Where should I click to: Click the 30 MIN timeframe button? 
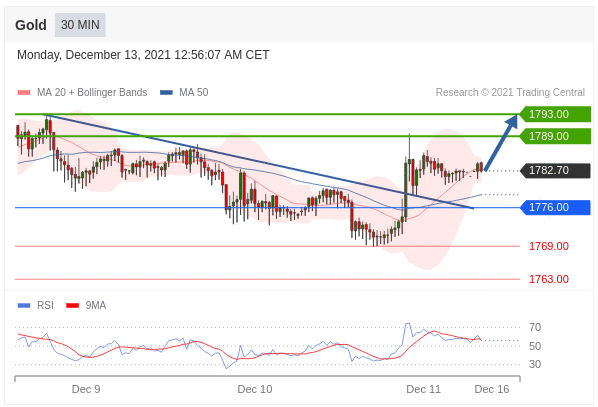(x=80, y=25)
